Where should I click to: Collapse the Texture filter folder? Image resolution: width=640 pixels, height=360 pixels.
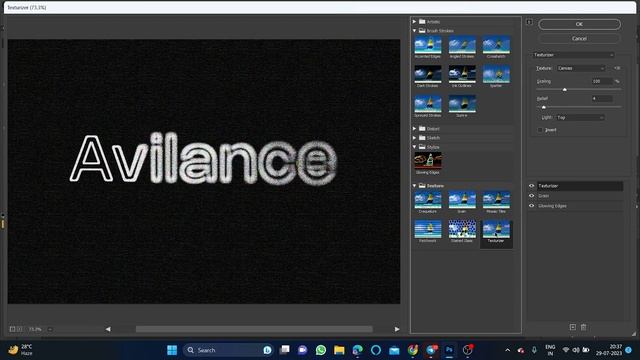pyautogui.click(x=414, y=186)
